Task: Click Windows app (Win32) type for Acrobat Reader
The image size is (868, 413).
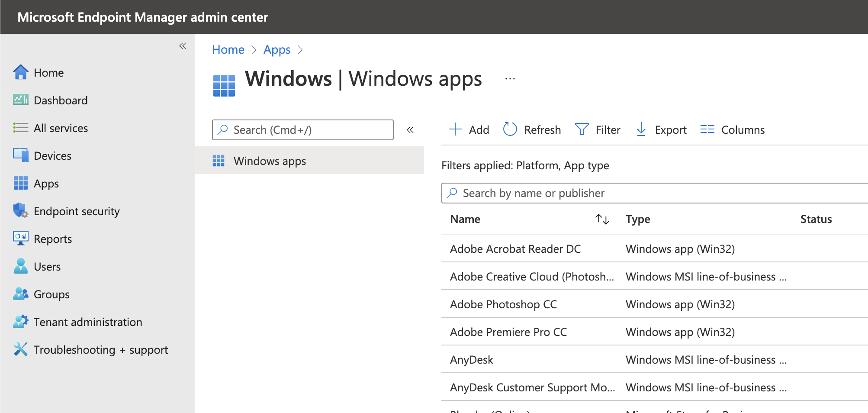Action: pyautogui.click(x=680, y=249)
